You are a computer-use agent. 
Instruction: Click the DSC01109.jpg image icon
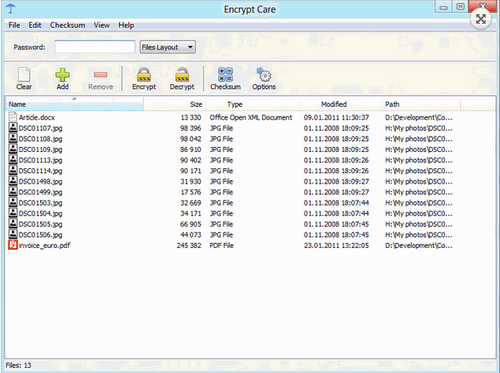pyautogui.click(x=13, y=149)
